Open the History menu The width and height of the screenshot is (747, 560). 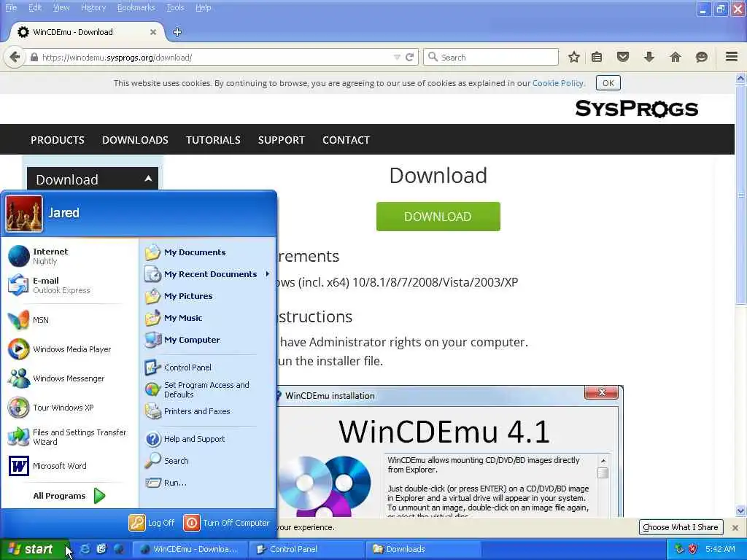(93, 7)
